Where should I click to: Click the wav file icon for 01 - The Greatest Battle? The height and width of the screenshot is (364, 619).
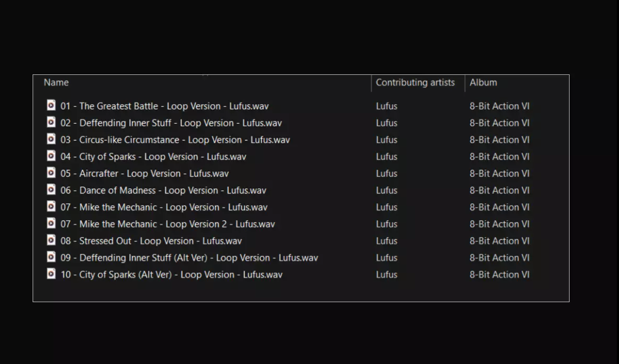[x=51, y=105]
